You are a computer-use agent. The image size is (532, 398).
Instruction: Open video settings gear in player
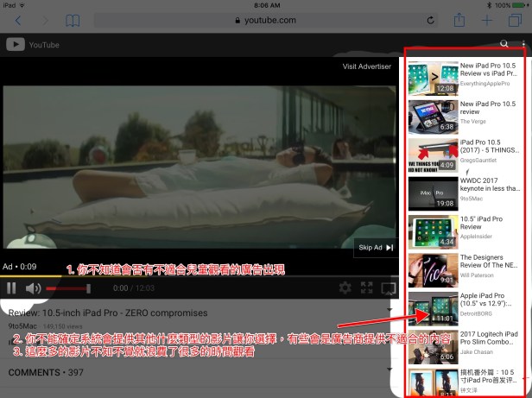tap(345, 287)
